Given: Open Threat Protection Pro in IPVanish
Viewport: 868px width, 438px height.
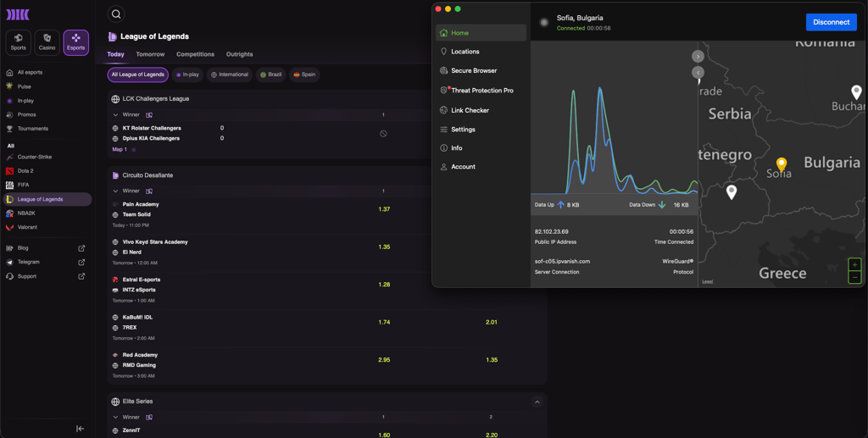Looking at the screenshot, I should (x=481, y=90).
